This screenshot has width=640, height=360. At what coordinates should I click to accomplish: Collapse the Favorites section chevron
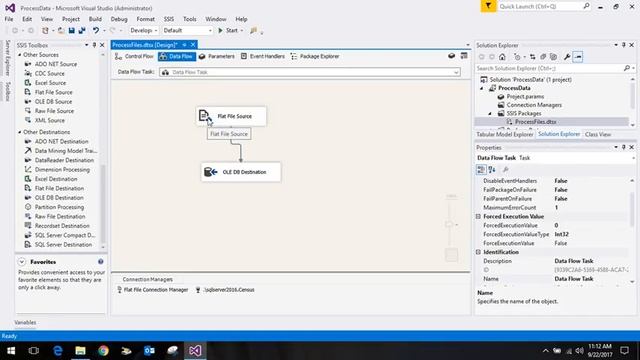tap(22, 262)
